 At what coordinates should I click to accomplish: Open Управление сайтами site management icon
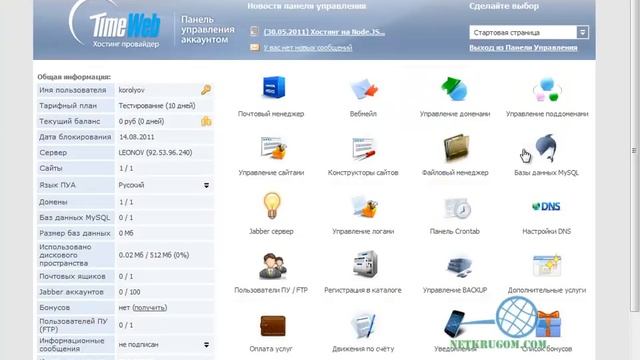(x=273, y=148)
